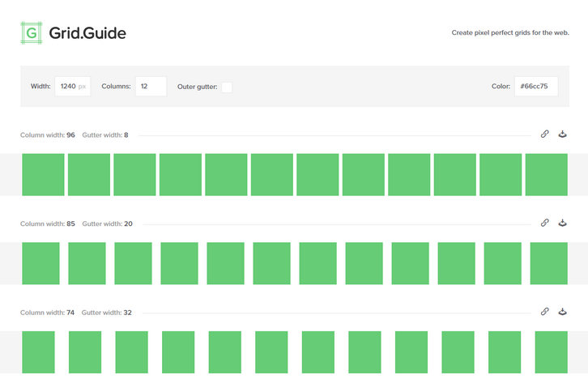The width and height of the screenshot is (588, 392).
Task: Focus the Width input showing 1240
Action: (71, 87)
